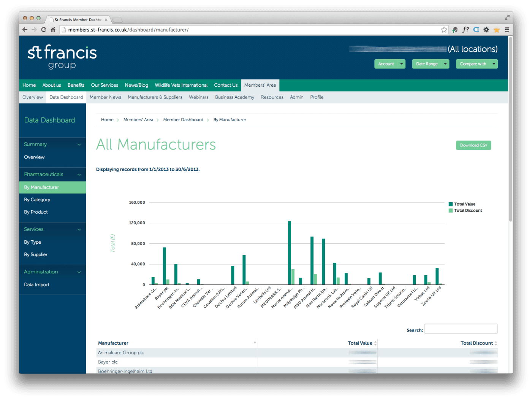The width and height of the screenshot is (532, 400).
Task: Open the Date Range dropdown
Action: click(x=431, y=64)
